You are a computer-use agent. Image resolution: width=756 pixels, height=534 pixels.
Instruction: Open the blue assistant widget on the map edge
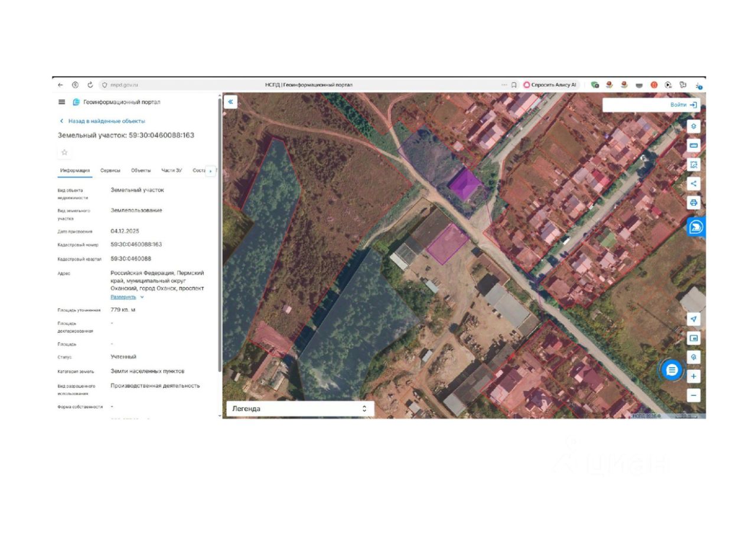coord(696,227)
